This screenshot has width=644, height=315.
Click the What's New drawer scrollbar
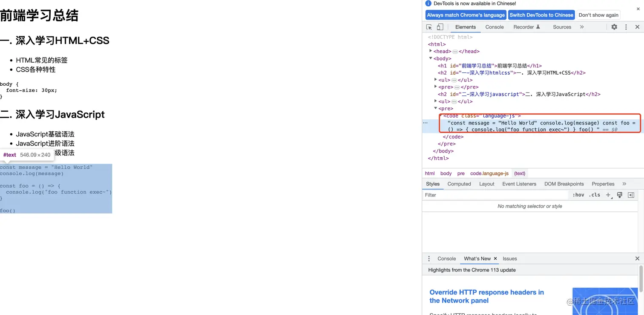tap(641, 278)
